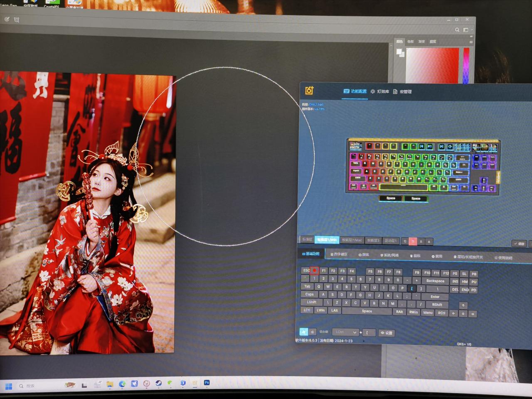Viewport: 532px width, 399px height.
Task: Open the 功能配置 tab
Action: 355,91
